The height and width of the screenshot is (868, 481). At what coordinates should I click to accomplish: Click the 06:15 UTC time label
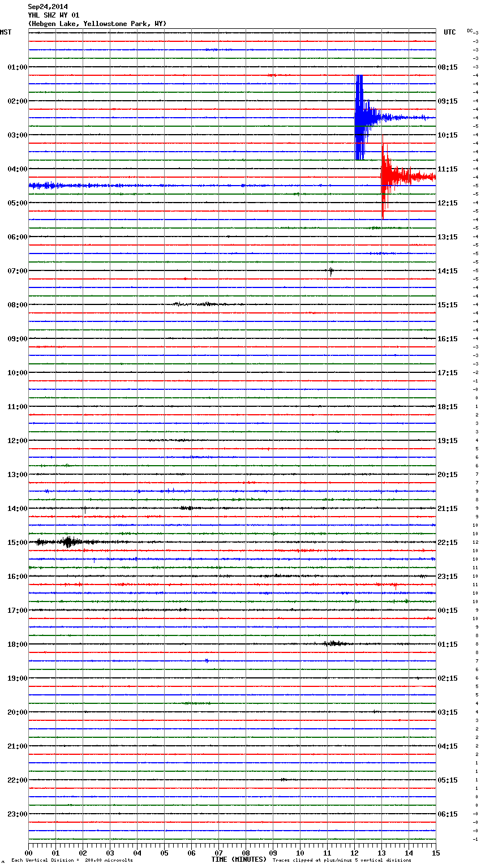pos(448,814)
